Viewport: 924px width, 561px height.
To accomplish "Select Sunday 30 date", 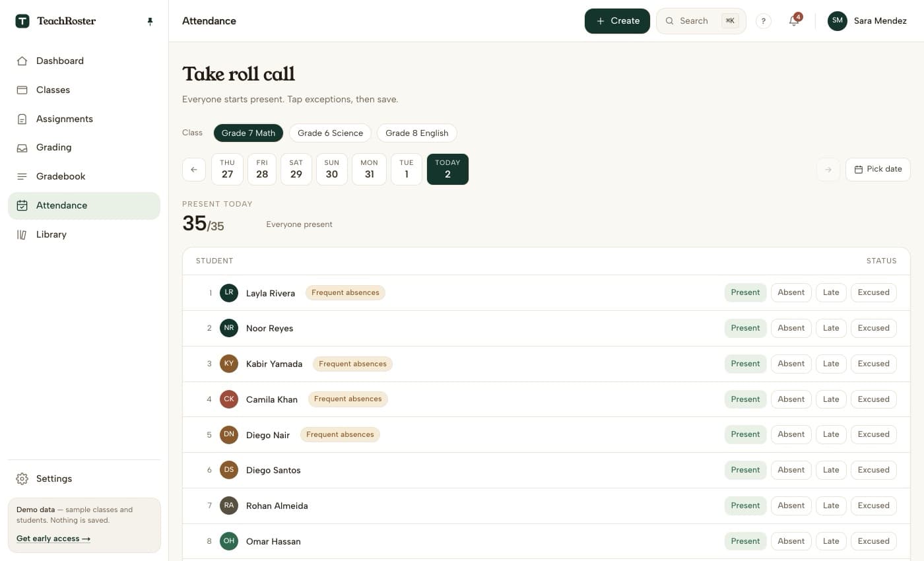I will [x=332, y=170].
